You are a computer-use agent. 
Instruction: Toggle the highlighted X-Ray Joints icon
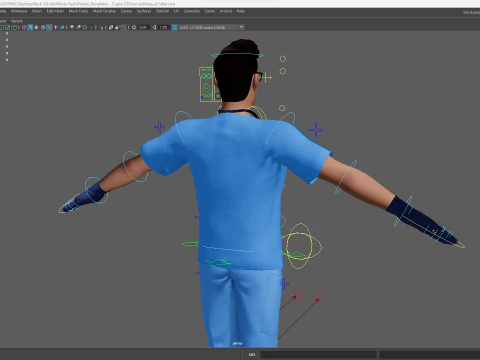pos(124,27)
